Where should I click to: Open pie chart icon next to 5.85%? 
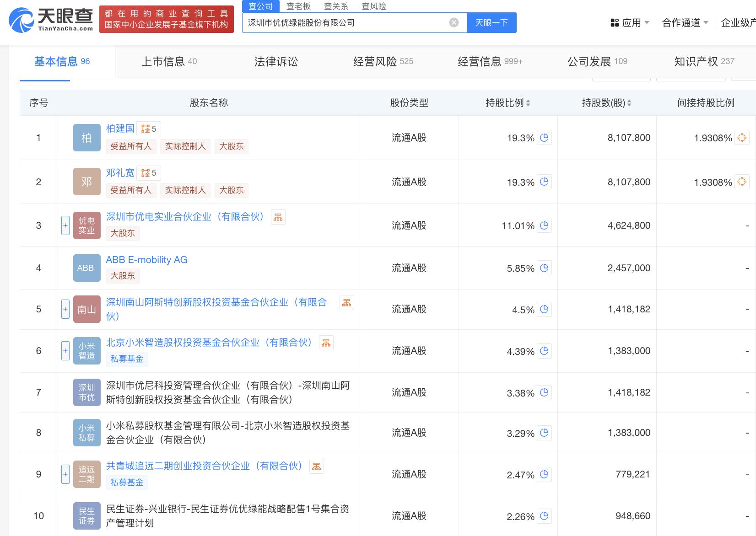(544, 268)
